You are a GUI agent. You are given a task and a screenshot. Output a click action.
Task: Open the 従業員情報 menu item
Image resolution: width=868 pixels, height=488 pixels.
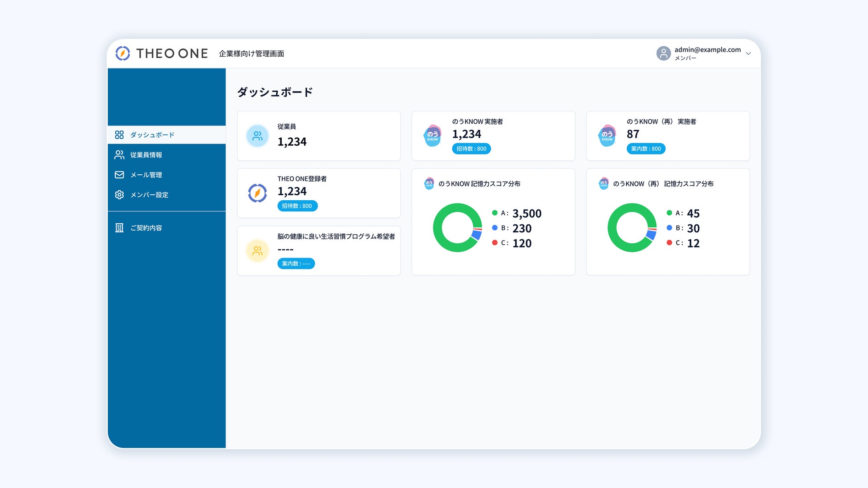point(166,155)
